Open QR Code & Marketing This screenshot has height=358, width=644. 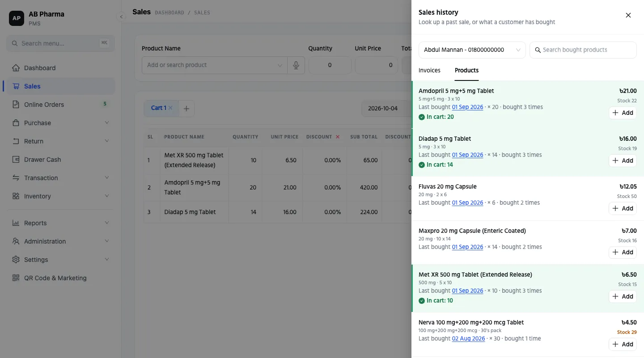61,278
